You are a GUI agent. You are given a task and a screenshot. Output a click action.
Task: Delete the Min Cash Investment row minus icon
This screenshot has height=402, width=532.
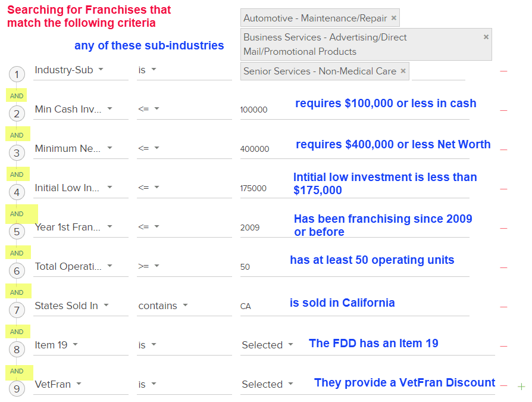503,110
